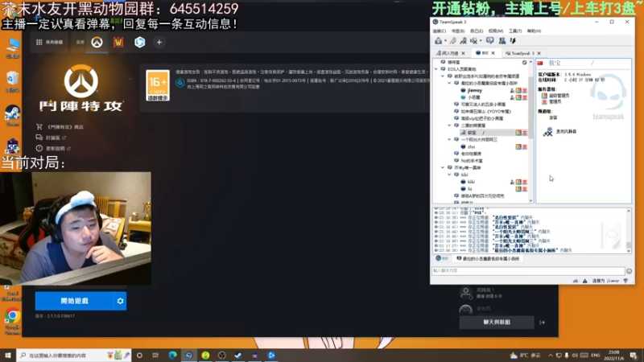Open the 聊天與群組 button

[497, 323]
